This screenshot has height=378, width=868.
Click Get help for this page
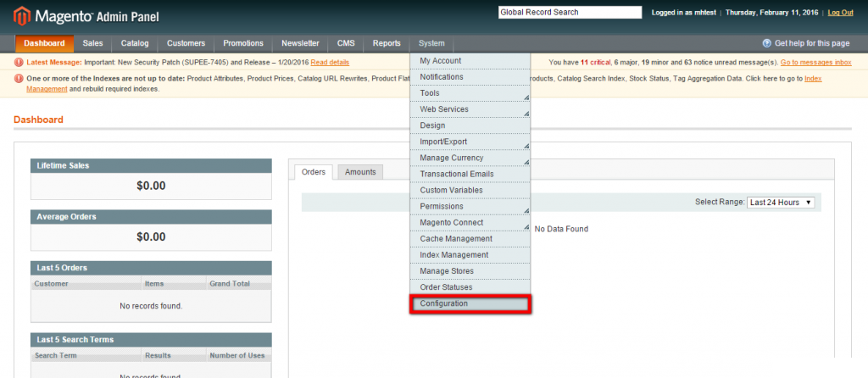tap(812, 43)
